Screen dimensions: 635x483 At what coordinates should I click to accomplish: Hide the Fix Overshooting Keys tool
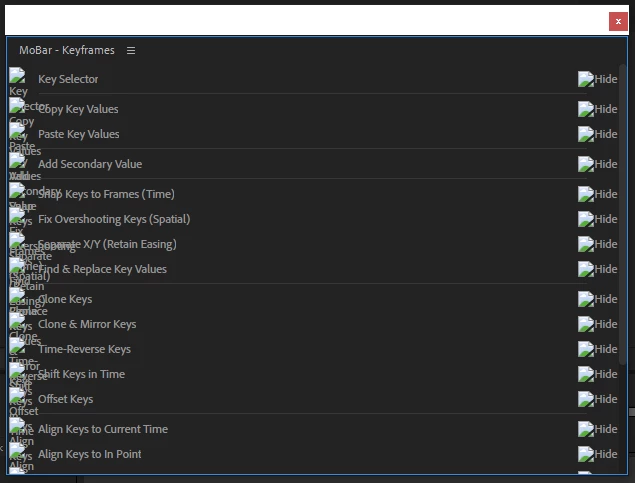tap(598, 219)
